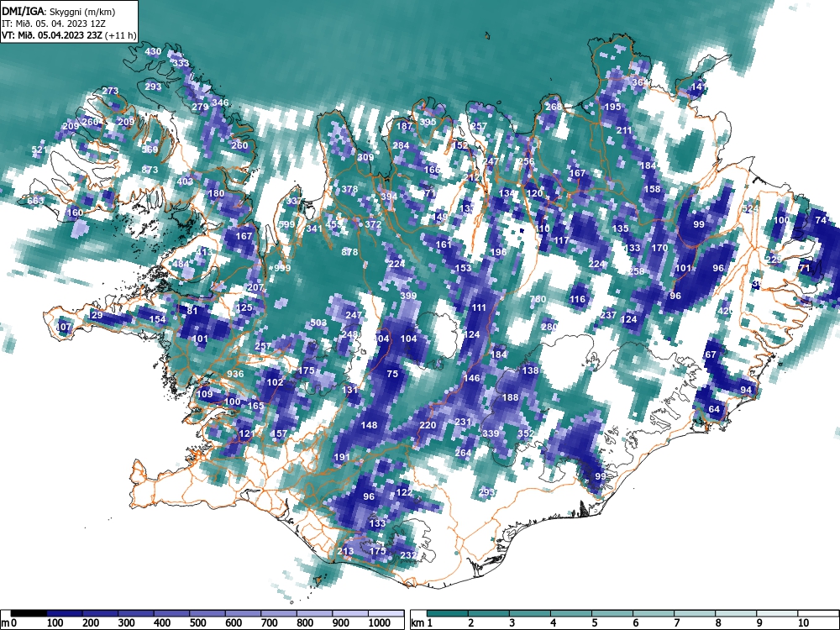Click the map value '780'
This screenshot has width=840, height=630.
coord(538,300)
